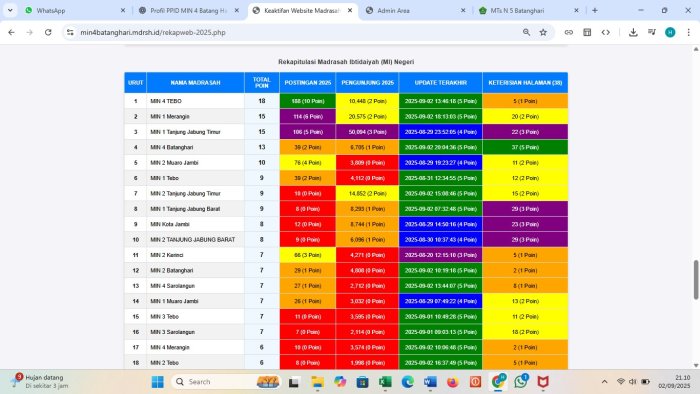700x394 pixels.
Task: Click the chain link extension icon
Action: tap(568, 32)
